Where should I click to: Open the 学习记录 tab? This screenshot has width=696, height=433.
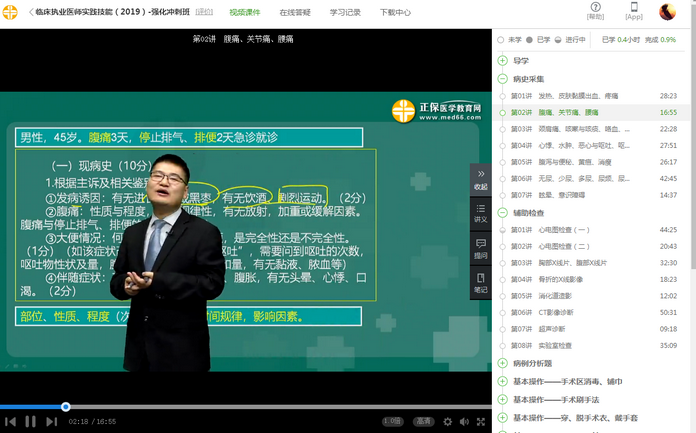tap(345, 12)
